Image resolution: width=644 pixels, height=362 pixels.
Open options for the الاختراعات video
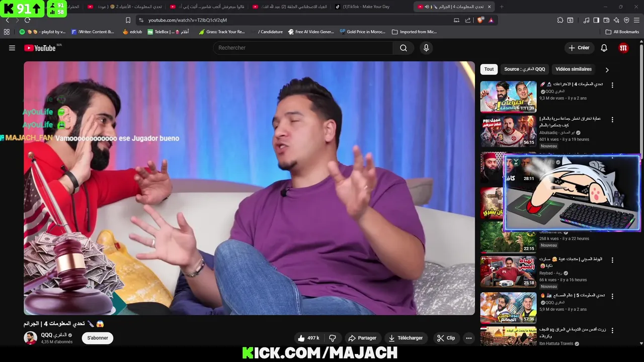[612, 85]
